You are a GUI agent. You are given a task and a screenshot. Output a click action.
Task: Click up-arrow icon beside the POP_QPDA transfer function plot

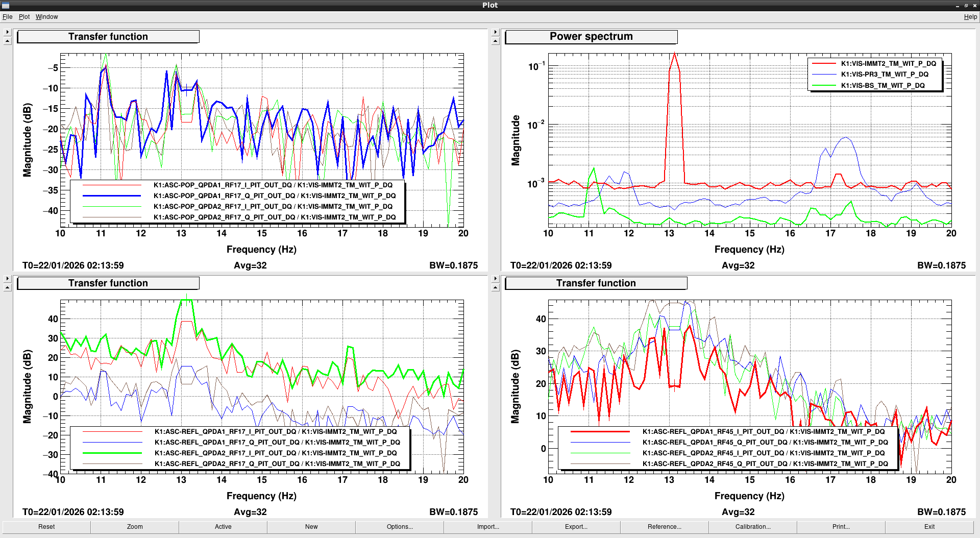(7, 41)
